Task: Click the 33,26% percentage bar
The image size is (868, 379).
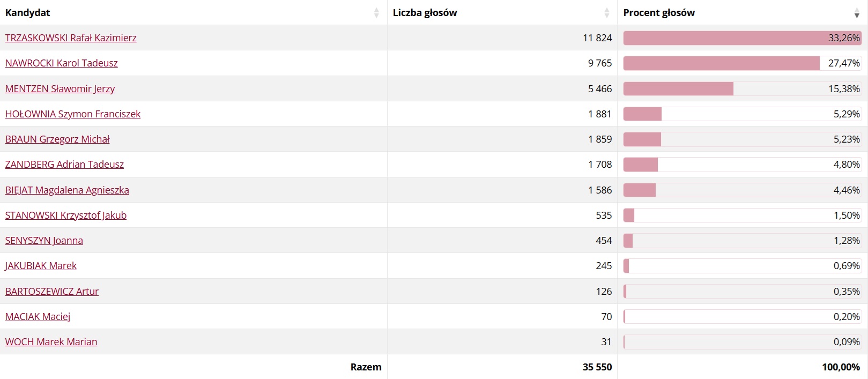Action: point(743,38)
